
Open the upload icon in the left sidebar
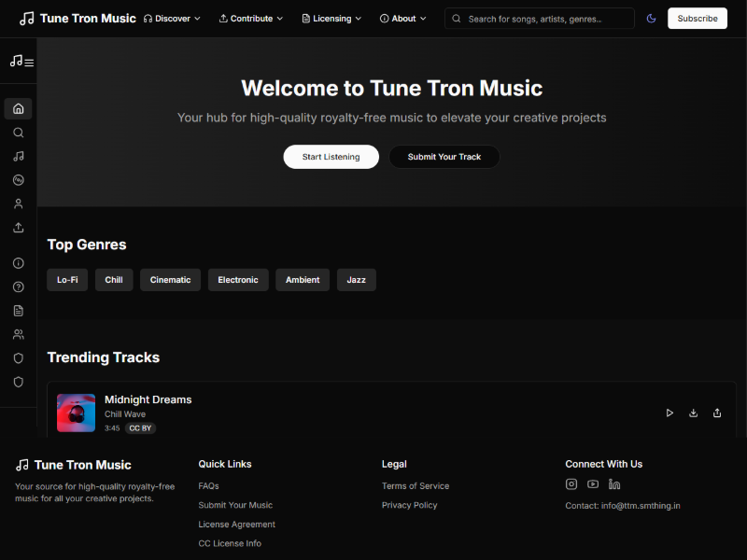click(x=18, y=228)
